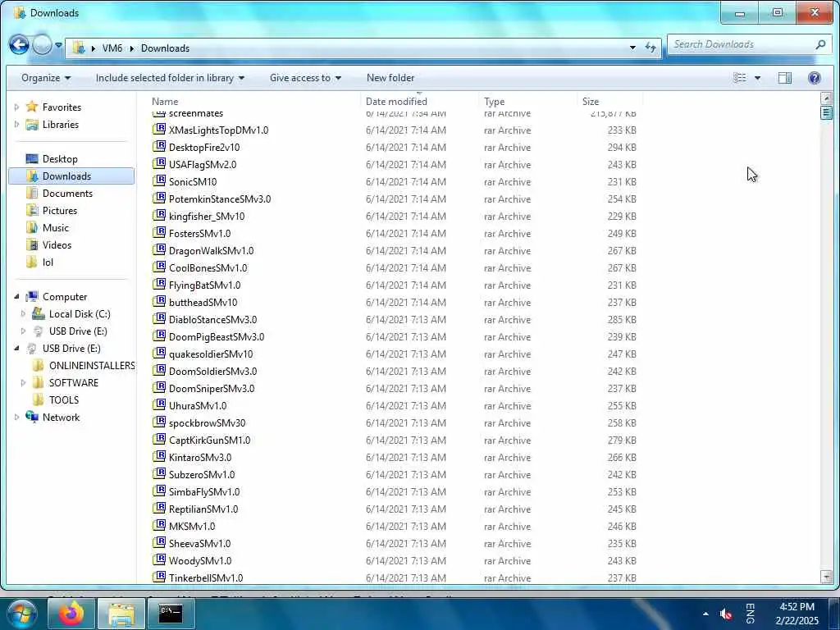This screenshot has height=630, width=840.
Task: Click the Network icon in sidebar
Action: pos(32,417)
